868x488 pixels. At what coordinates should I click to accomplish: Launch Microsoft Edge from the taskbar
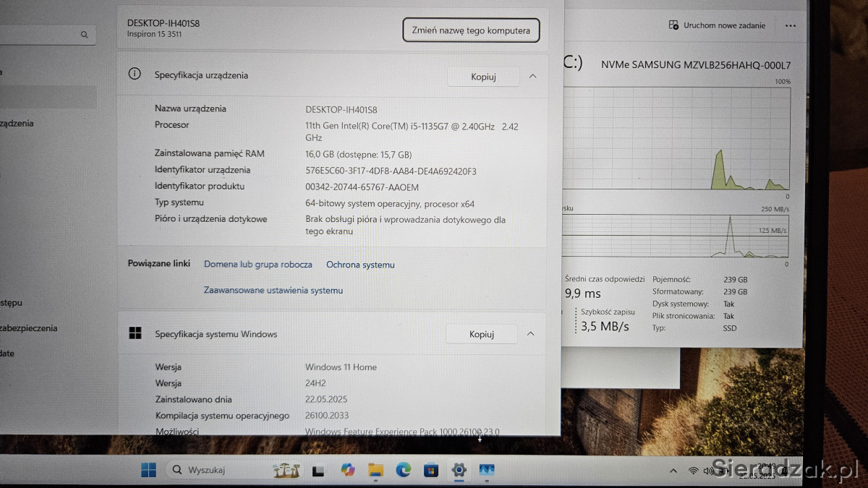coord(403,470)
